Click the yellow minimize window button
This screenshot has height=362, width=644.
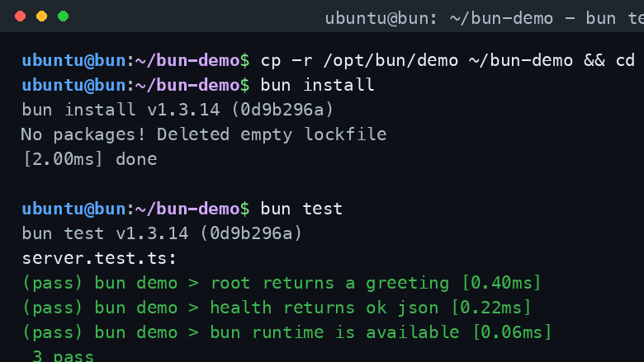pyautogui.click(x=41, y=16)
